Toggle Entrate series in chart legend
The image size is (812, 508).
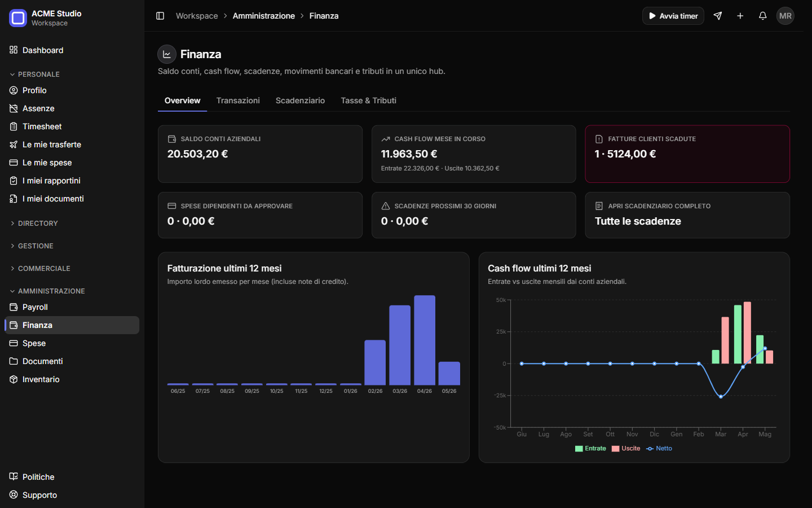click(590, 449)
